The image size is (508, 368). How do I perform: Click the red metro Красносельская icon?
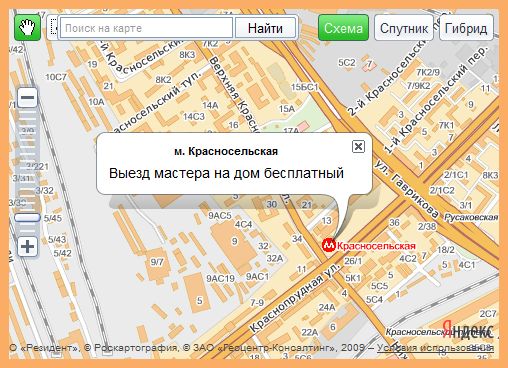coord(328,245)
